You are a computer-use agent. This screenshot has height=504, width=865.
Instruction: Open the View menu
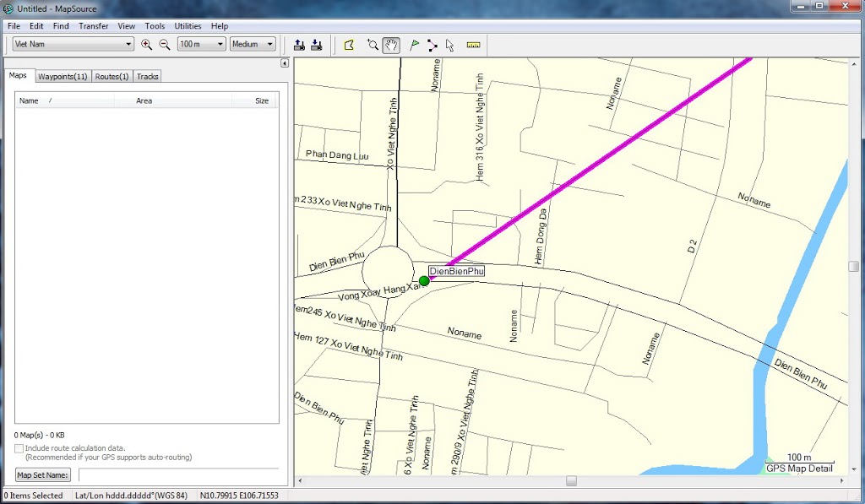pos(127,26)
